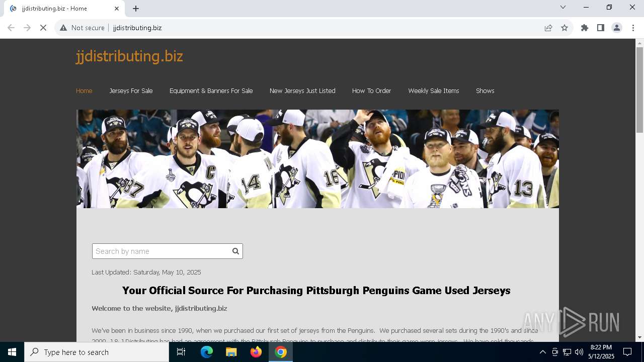
Task: Share this page icon in address bar
Action: pyautogui.click(x=548, y=28)
